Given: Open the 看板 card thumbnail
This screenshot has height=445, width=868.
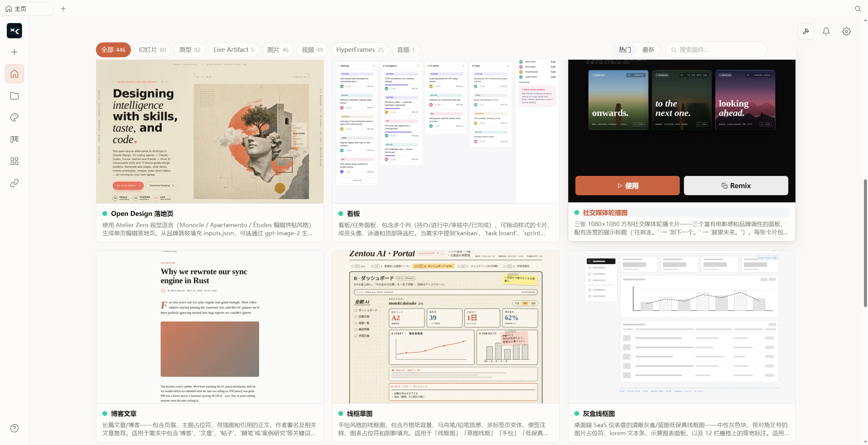Looking at the screenshot, I should [x=446, y=132].
